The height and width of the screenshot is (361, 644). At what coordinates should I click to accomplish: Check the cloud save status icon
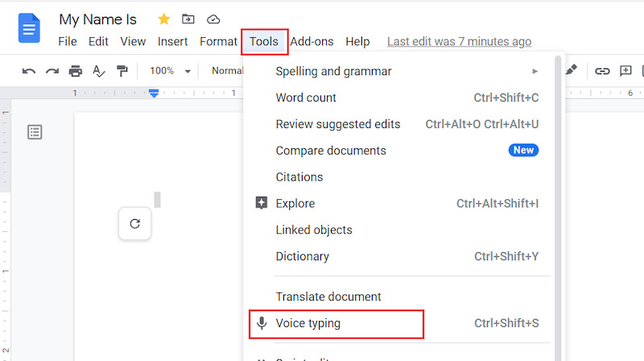pyautogui.click(x=213, y=19)
